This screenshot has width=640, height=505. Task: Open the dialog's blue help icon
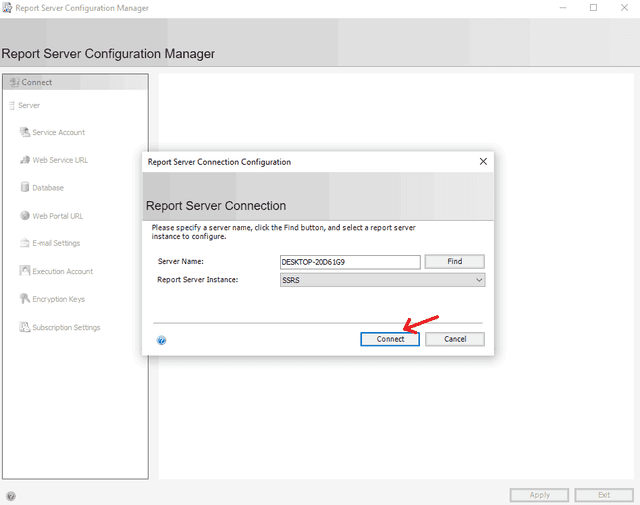tap(162, 340)
